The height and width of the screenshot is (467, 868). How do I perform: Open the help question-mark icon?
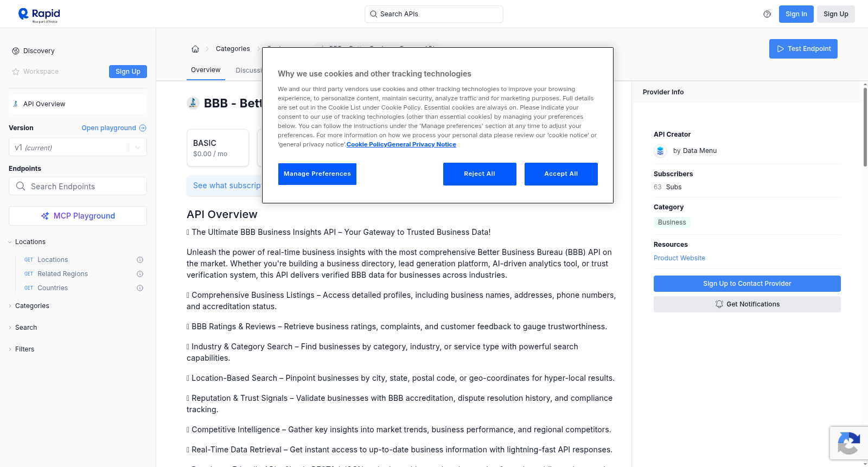[767, 14]
